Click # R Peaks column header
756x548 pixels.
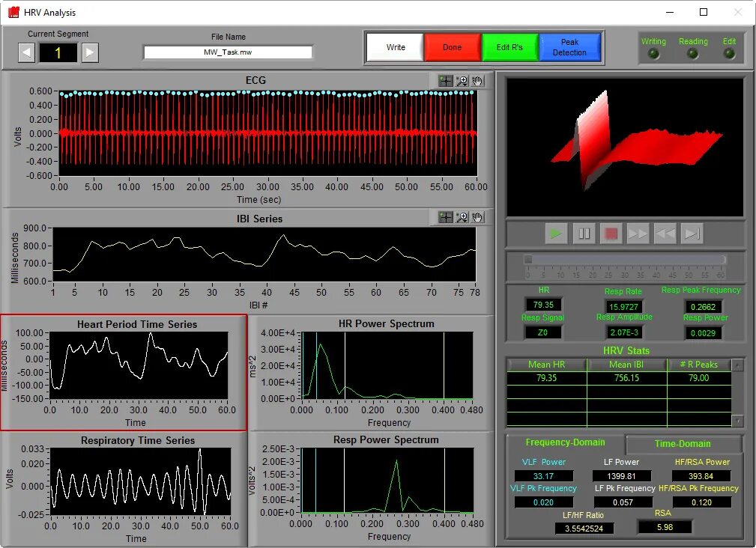coord(698,365)
